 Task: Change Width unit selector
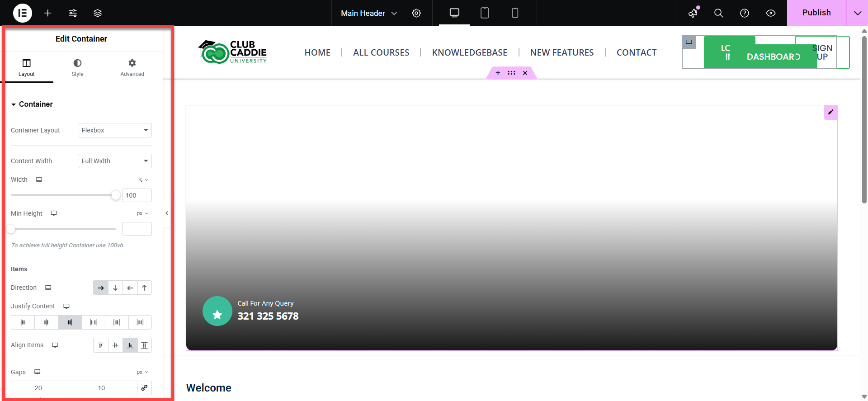click(143, 180)
